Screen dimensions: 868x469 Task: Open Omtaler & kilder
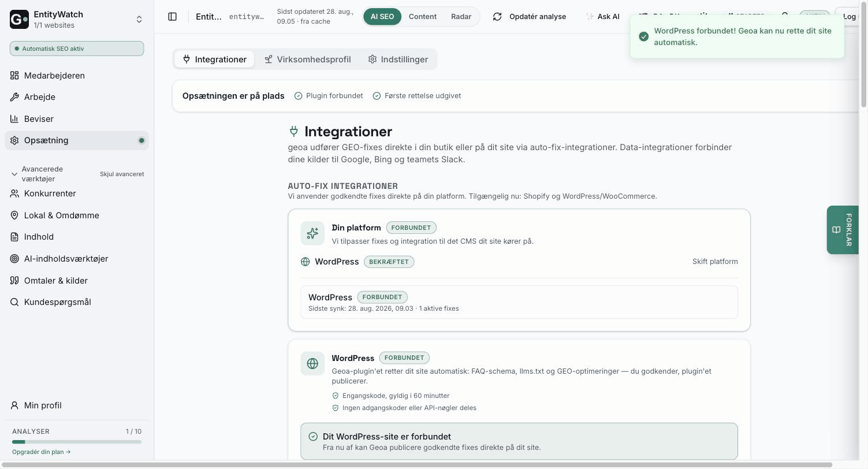pos(77,281)
